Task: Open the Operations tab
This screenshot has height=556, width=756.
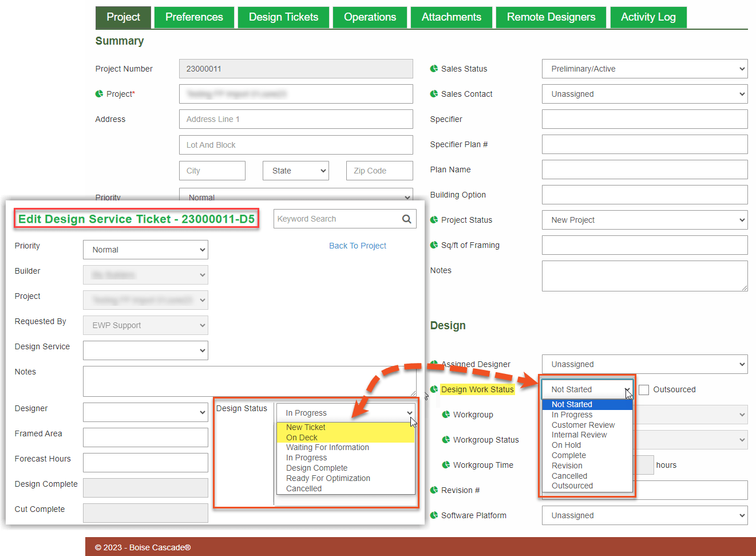Action: click(370, 17)
